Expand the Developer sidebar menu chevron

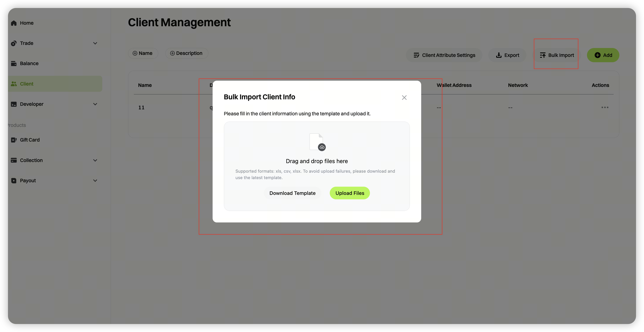tap(95, 104)
